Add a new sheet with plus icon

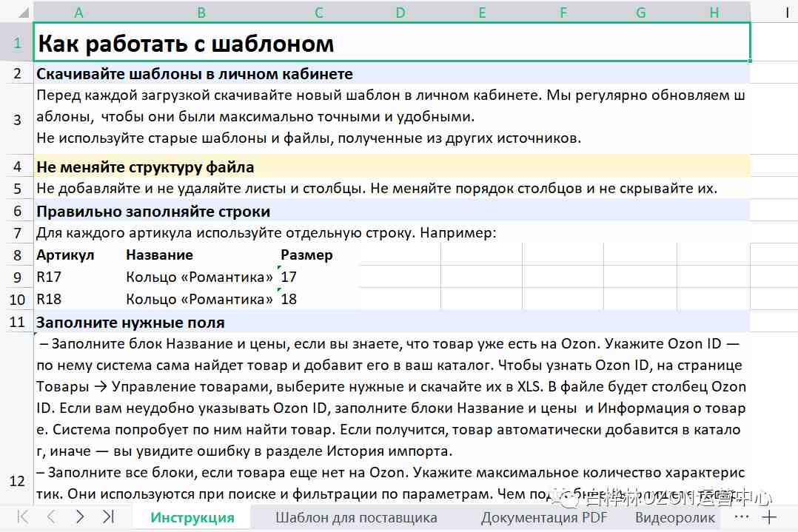769,517
